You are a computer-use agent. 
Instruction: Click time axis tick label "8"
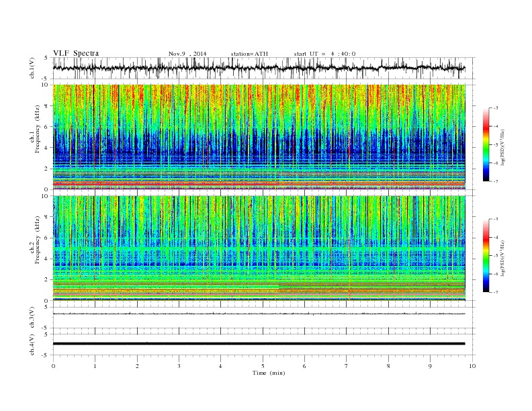(388, 366)
